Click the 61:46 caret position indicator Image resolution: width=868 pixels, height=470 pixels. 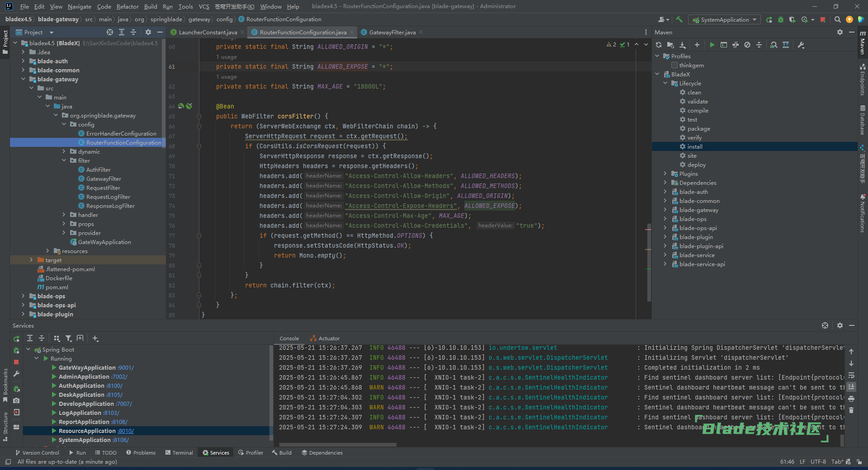[x=787, y=461]
